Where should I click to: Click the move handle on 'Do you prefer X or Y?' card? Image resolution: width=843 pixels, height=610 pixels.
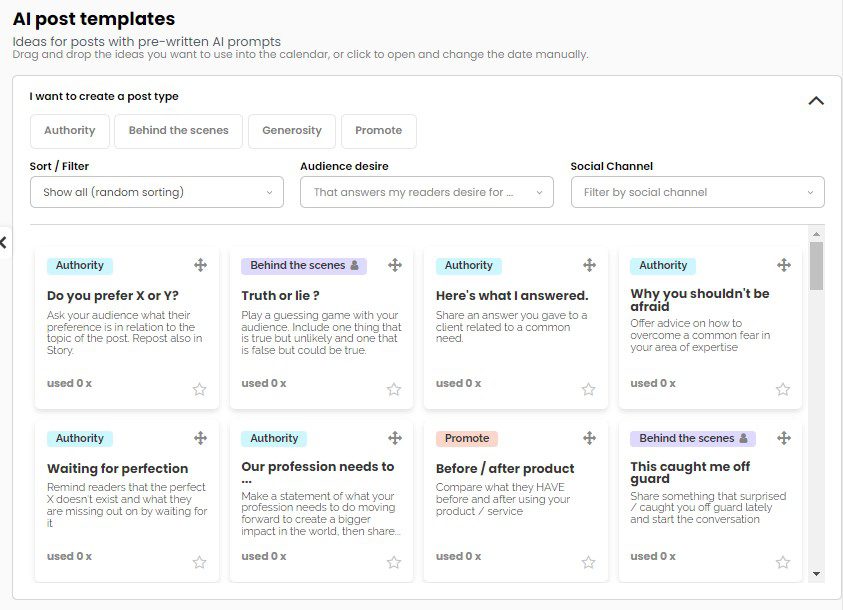click(x=201, y=265)
